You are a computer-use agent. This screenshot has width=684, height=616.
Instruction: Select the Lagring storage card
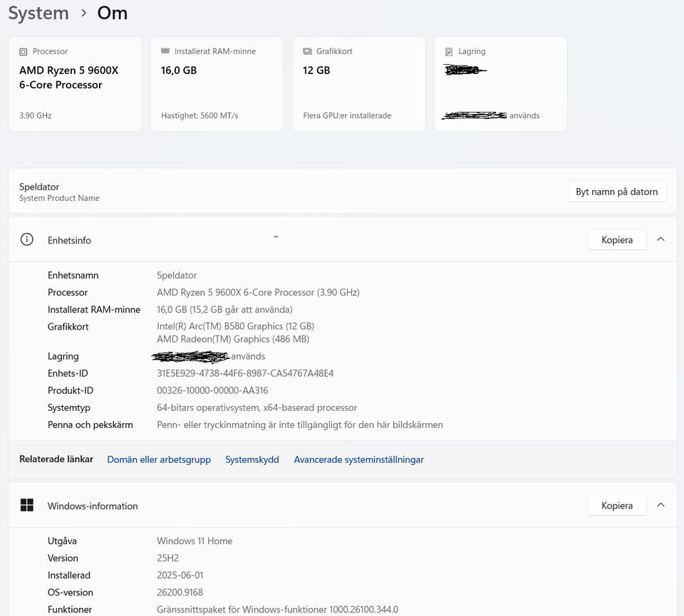coord(501,84)
